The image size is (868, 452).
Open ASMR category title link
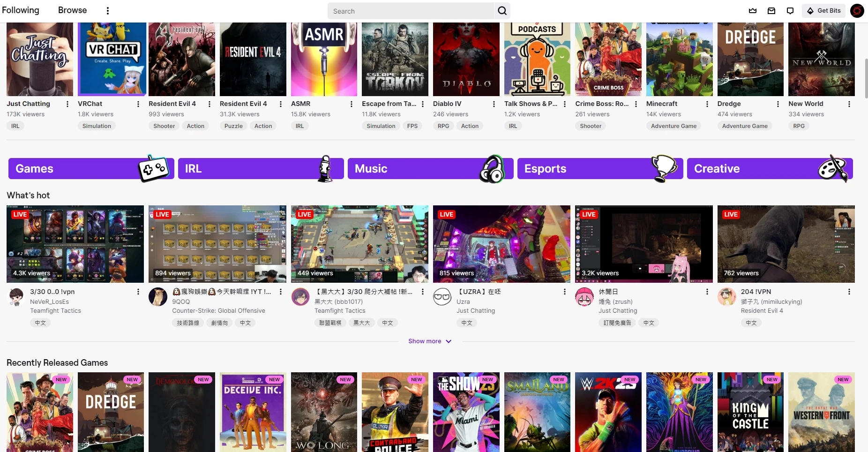(x=300, y=104)
